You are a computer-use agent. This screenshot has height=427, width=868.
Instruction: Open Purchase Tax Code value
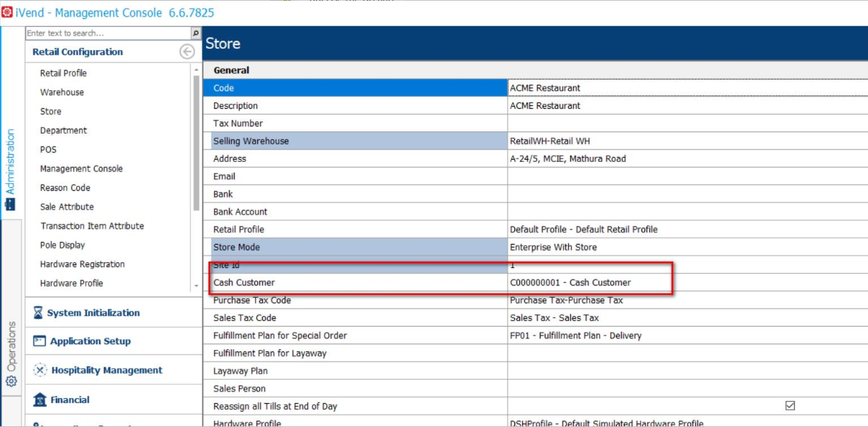pyautogui.click(x=688, y=301)
